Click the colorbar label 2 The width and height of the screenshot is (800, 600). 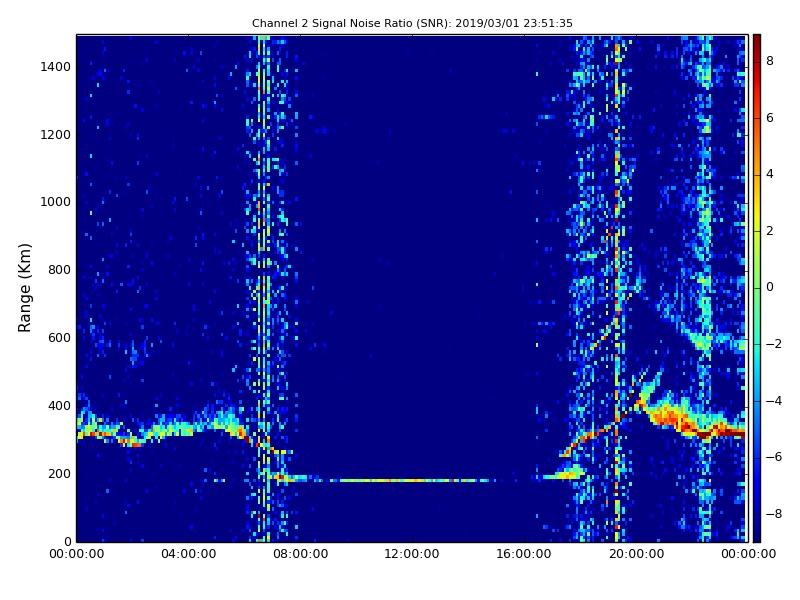pos(770,231)
